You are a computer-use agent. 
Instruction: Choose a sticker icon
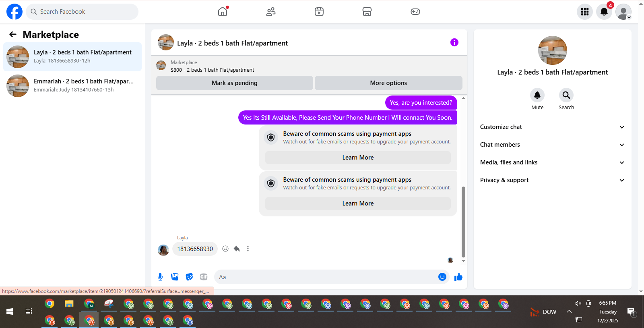pos(189,277)
